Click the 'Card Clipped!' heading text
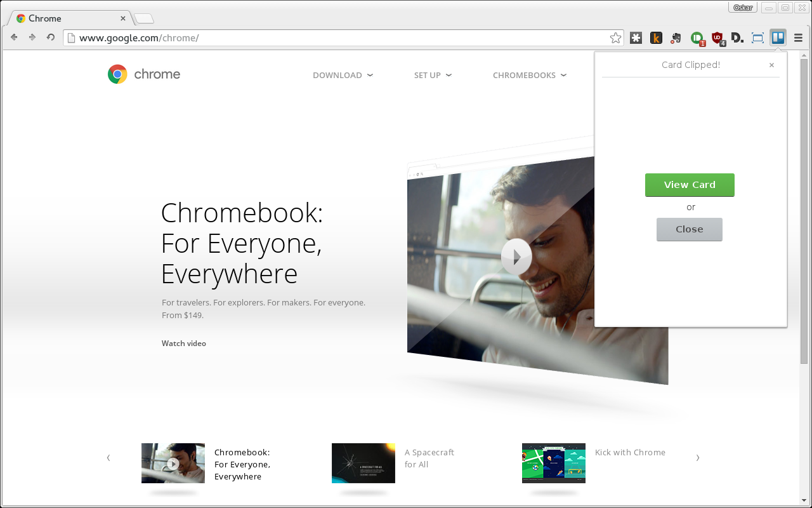This screenshot has height=508, width=812. (x=691, y=65)
